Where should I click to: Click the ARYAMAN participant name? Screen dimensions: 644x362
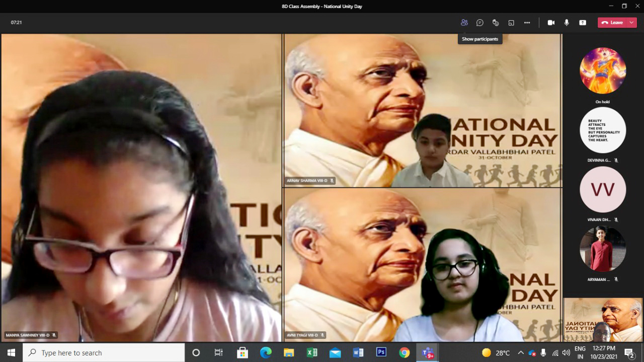(x=599, y=279)
